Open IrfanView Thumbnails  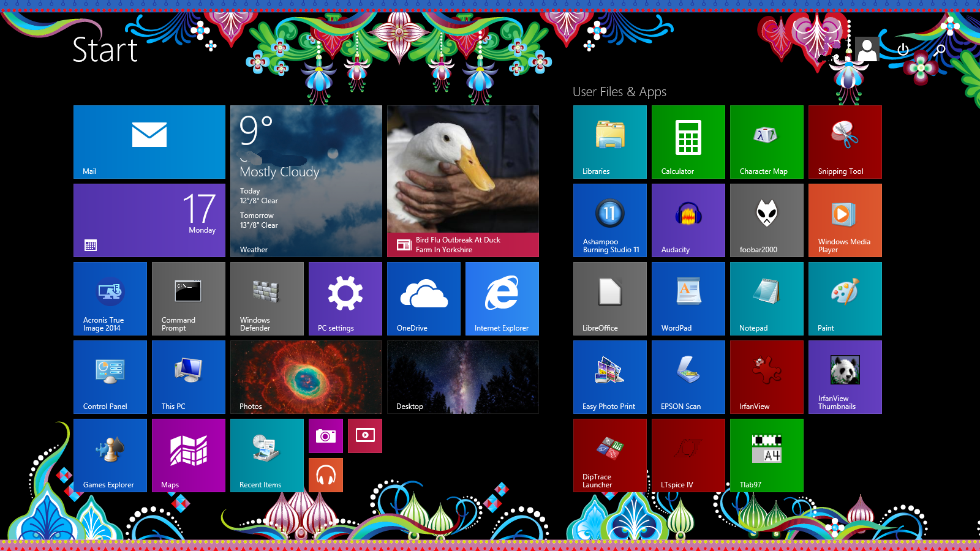click(845, 377)
